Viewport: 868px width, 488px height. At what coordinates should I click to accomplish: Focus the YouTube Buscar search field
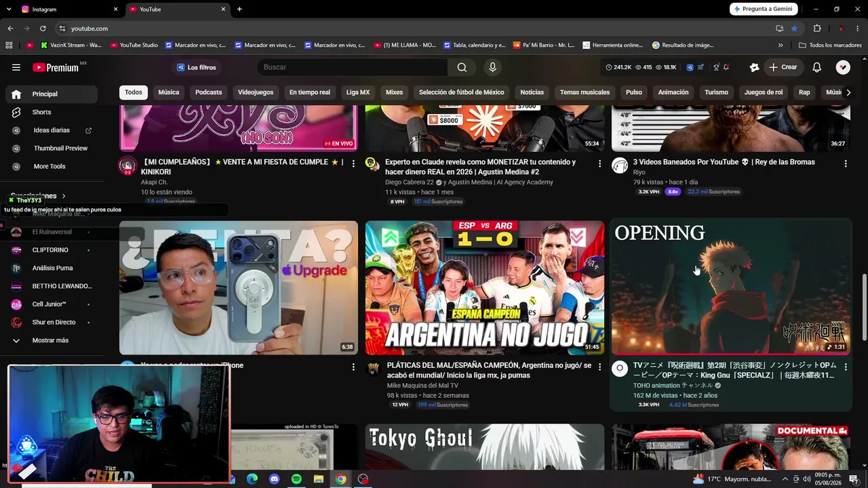352,67
